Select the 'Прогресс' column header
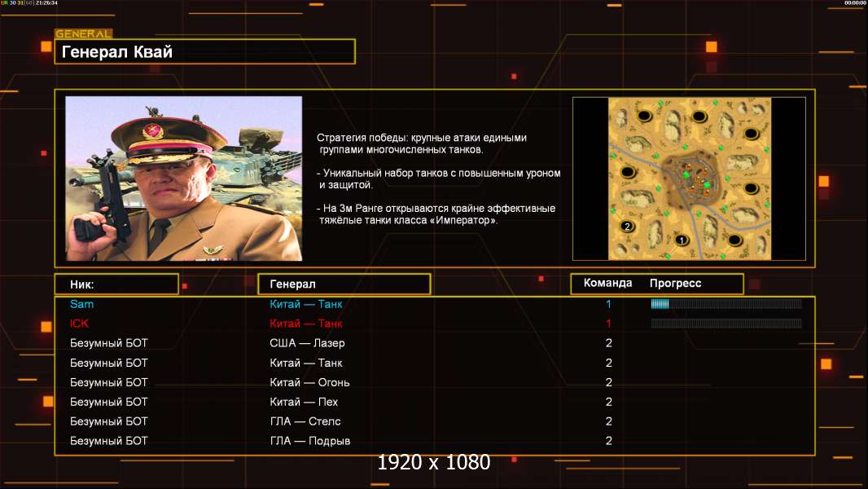Viewport: 868px width, 489px height. pos(675,284)
